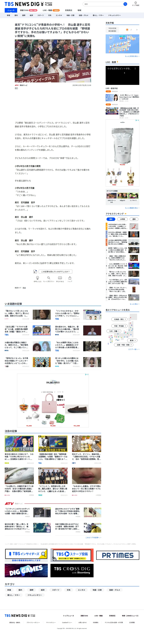Open プライバシーポリシー footer link
Image resolution: width=144 pixels, height=644 pixels.
(x=33, y=622)
